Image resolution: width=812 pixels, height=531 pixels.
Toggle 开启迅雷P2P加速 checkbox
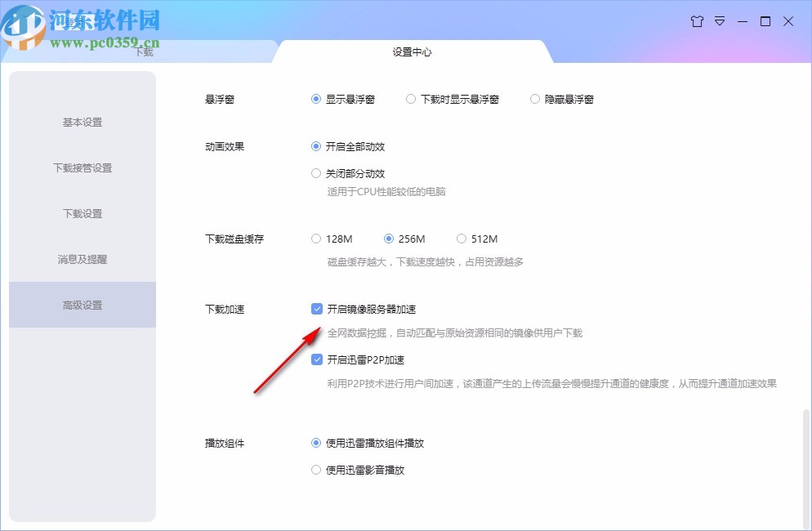coord(317,359)
